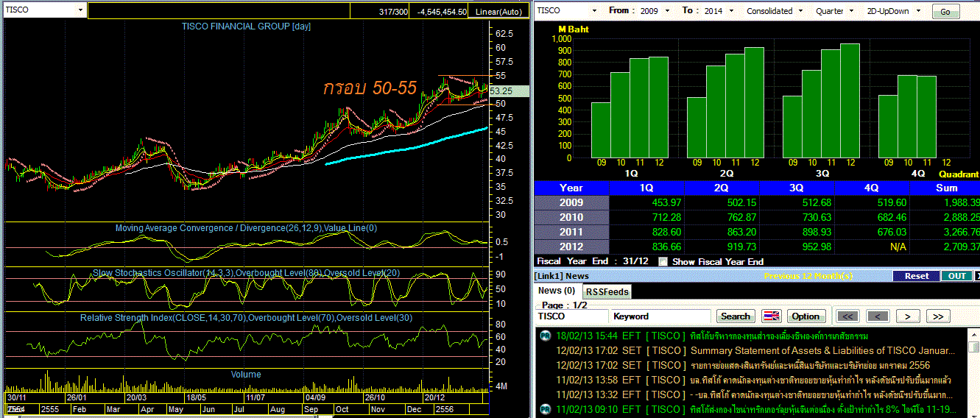Click the 2011 bar in the 4Q group
This screenshot has height=418, width=980.
point(926,117)
